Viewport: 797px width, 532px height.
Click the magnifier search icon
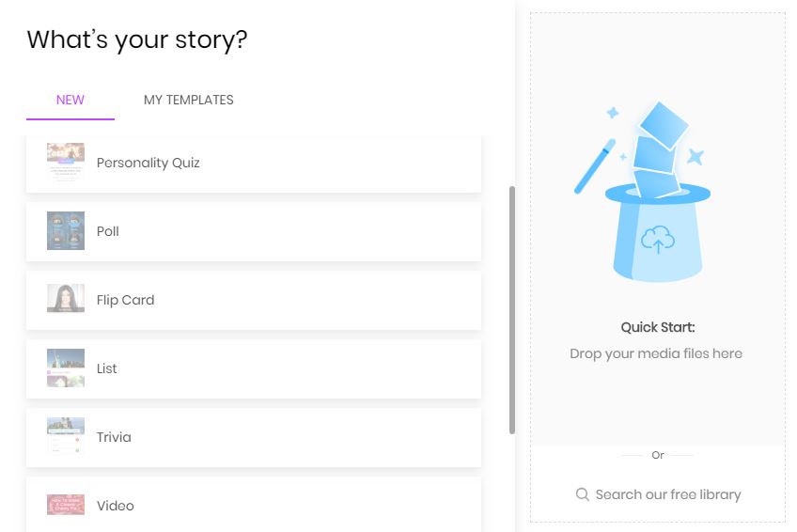coord(583,494)
